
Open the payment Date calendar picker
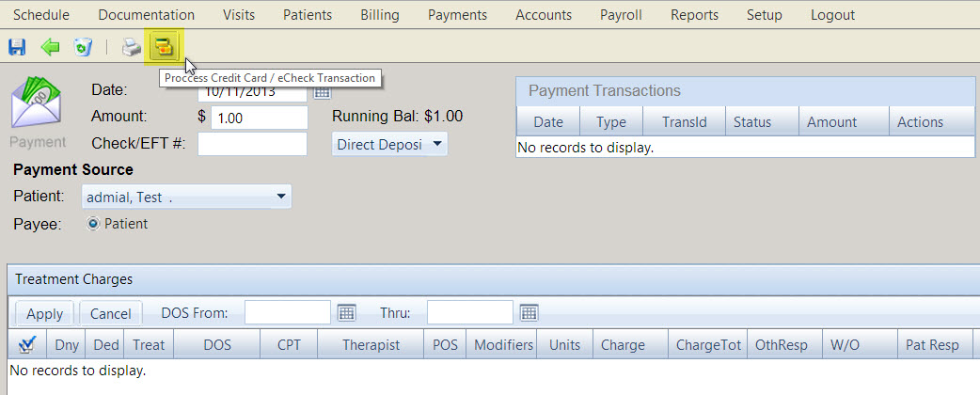(322, 92)
